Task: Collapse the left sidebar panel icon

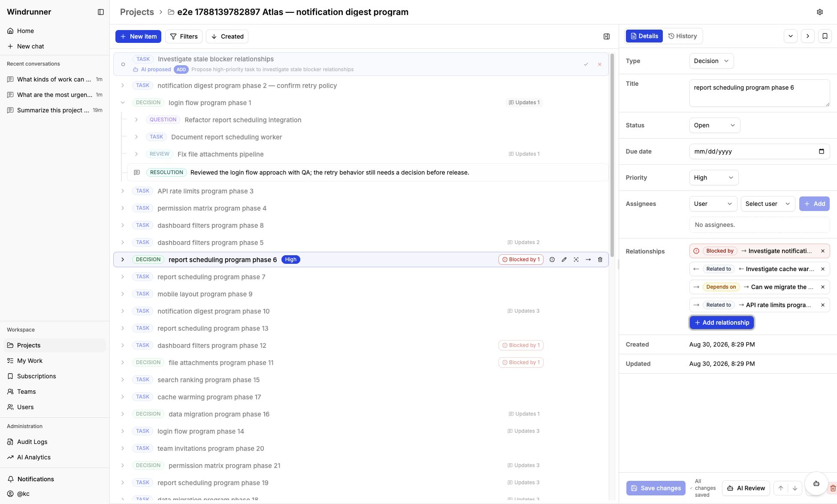Action: (101, 12)
